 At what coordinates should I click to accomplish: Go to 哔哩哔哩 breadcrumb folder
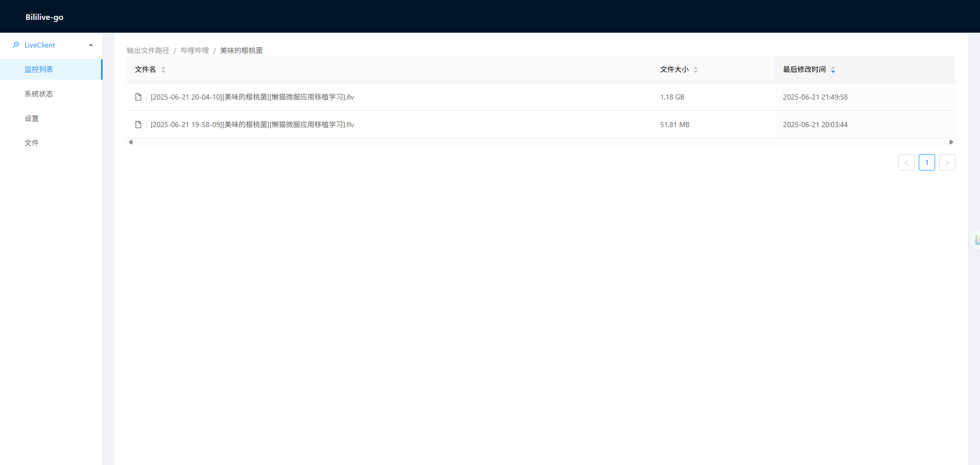pos(194,51)
